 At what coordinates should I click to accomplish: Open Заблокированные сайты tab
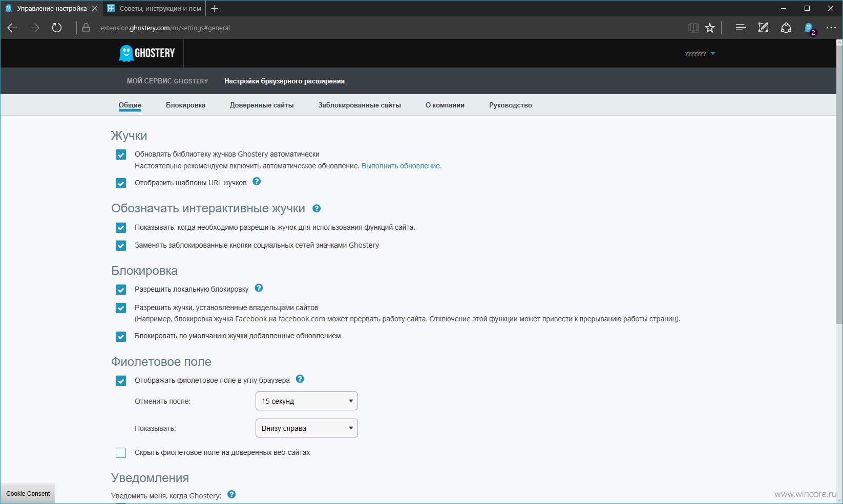point(360,105)
